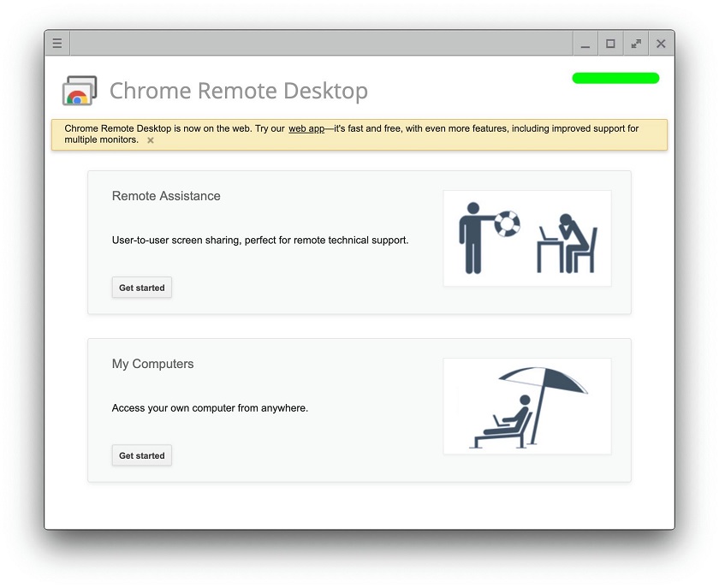Click the 'Chrome Remote Desktop' title text
This screenshot has height=588, width=719.
(x=239, y=91)
